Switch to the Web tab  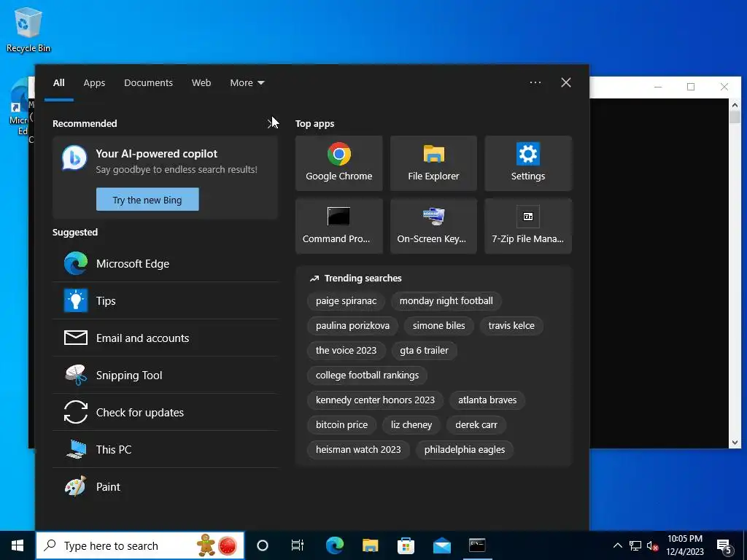coord(201,82)
